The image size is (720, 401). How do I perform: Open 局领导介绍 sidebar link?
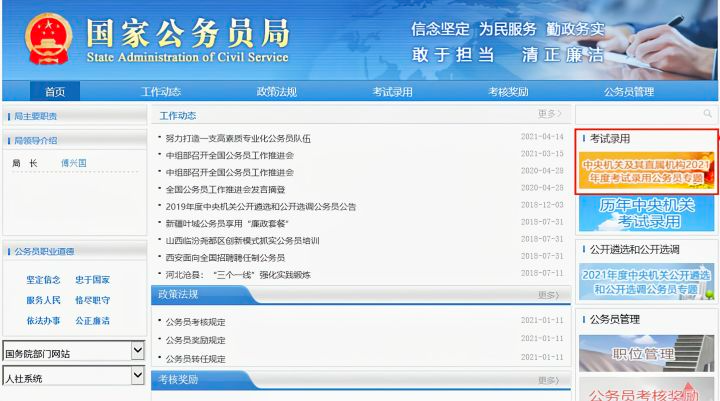(35, 141)
